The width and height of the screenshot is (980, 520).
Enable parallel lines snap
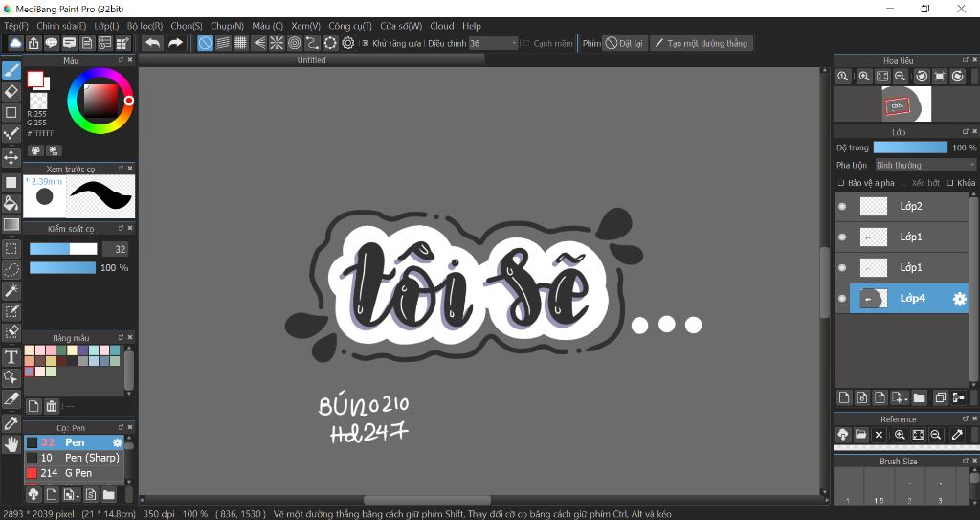[223, 43]
